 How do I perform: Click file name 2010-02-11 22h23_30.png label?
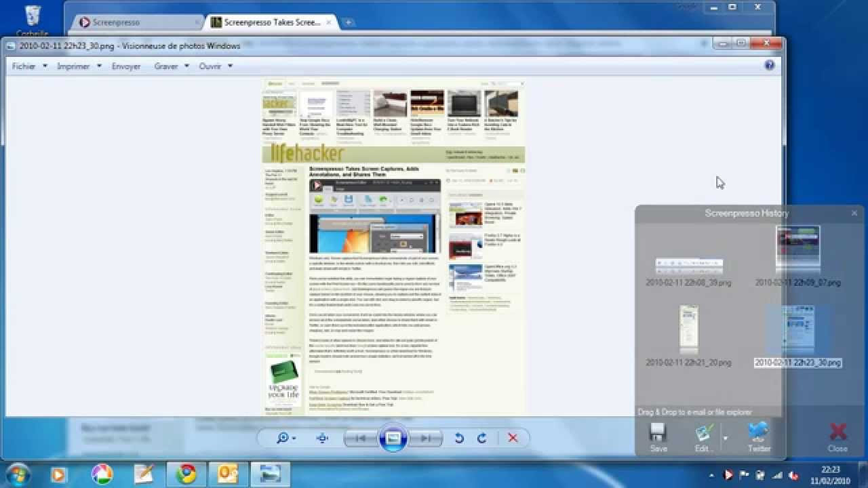798,363
